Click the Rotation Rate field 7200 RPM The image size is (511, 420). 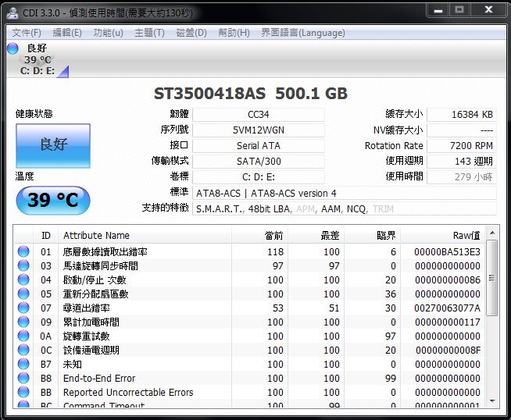click(x=462, y=146)
